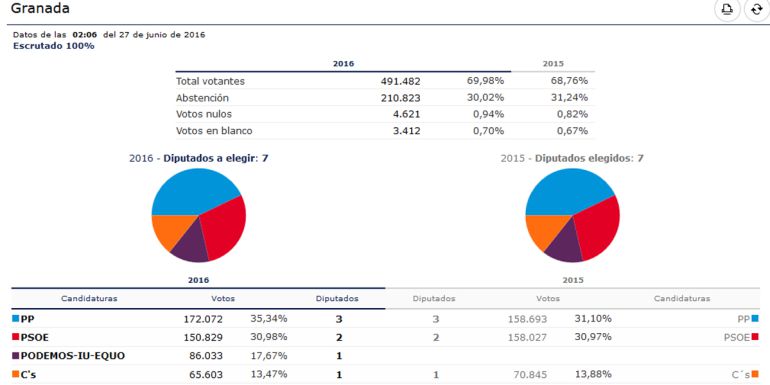770x385 pixels.
Task: Click the Granada page title
Action: pos(40,8)
